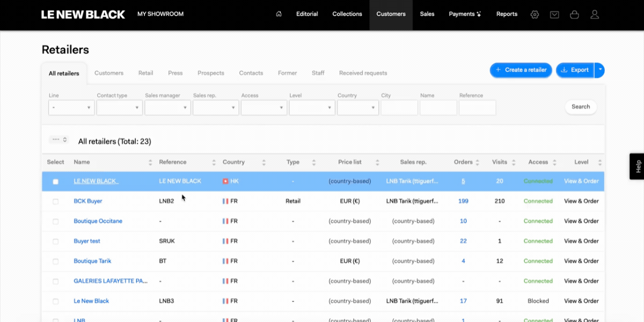Screen dimensions: 644x322
Task: Open the Staff tab
Action: (x=318, y=73)
